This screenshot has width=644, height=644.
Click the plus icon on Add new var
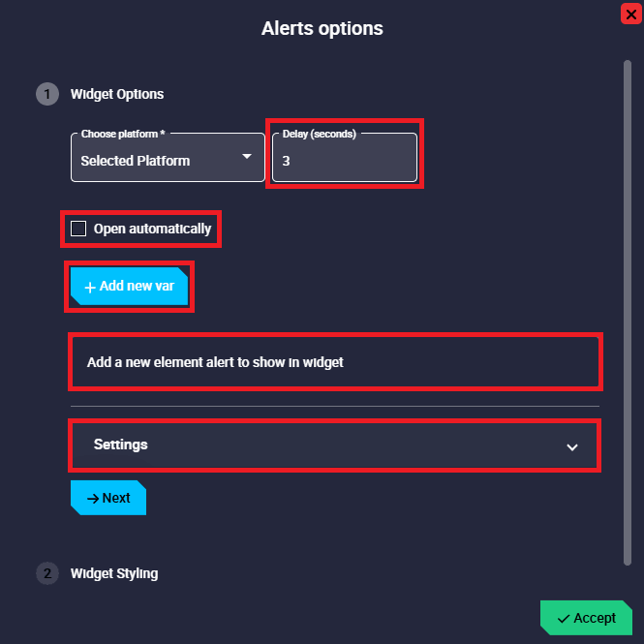pyautogui.click(x=90, y=287)
